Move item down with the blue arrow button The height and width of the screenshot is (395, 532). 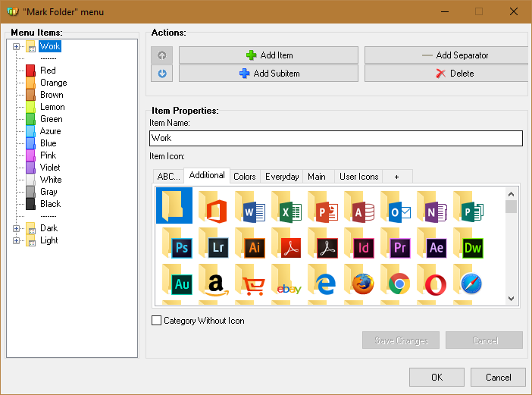click(162, 74)
